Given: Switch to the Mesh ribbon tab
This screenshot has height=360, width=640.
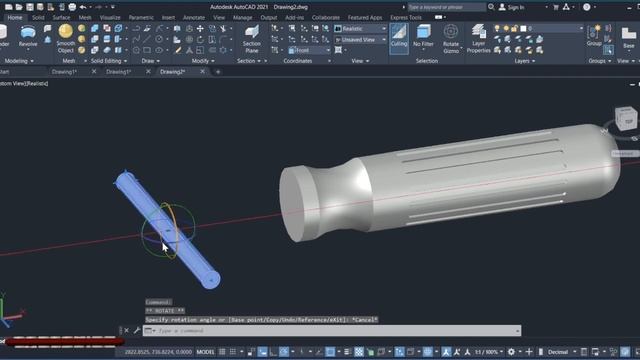Looking at the screenshot, I should [x=85, y=18].
